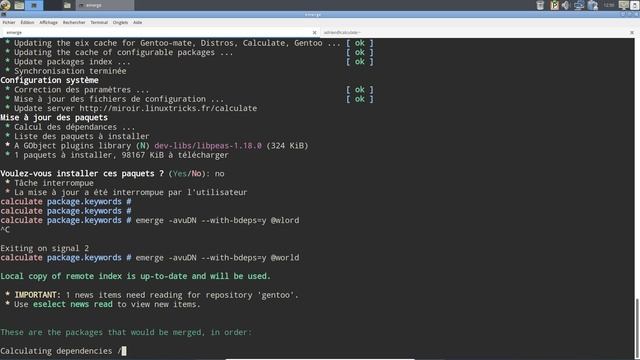Open the Aide menu
640x360 pixels.
(138, 22)
